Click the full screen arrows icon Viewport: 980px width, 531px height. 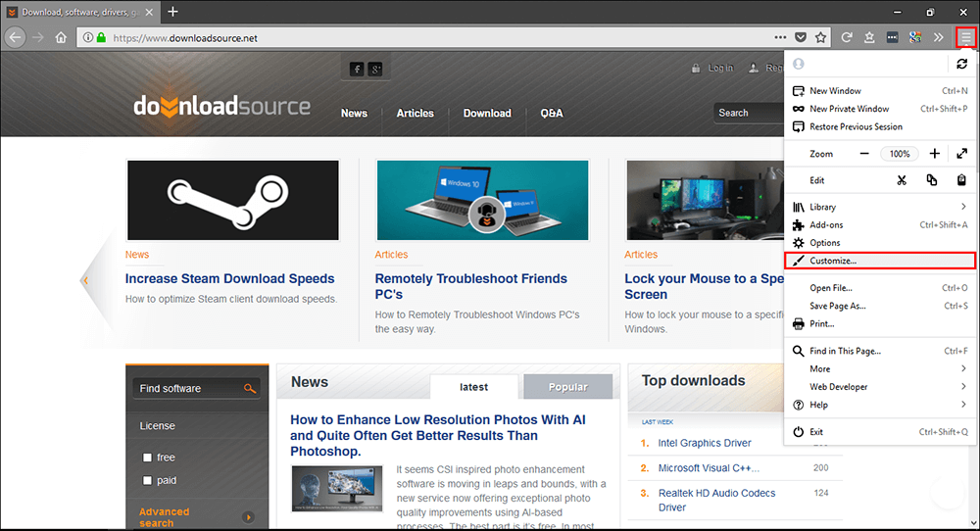[962, 154]
